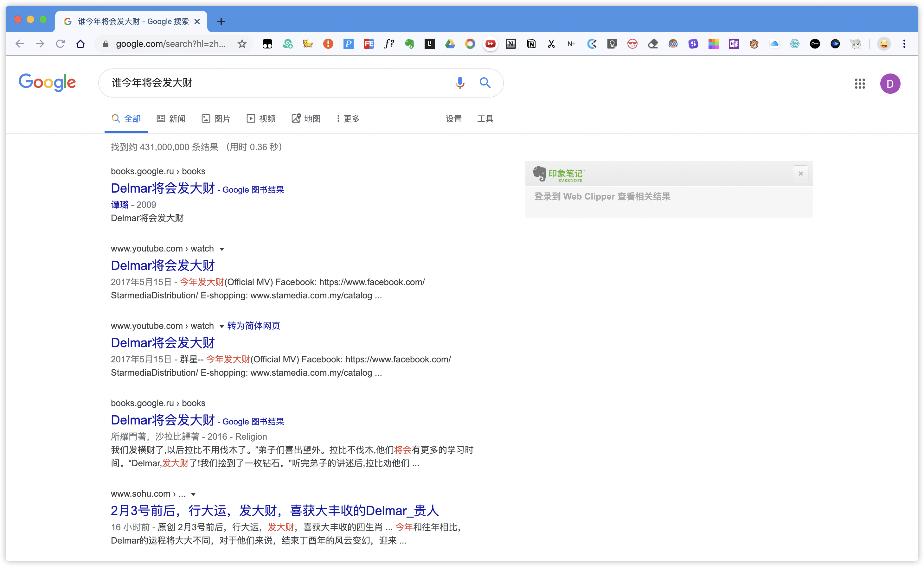
Task: Bookmark this page with star icon
Action: pos(242,44)
